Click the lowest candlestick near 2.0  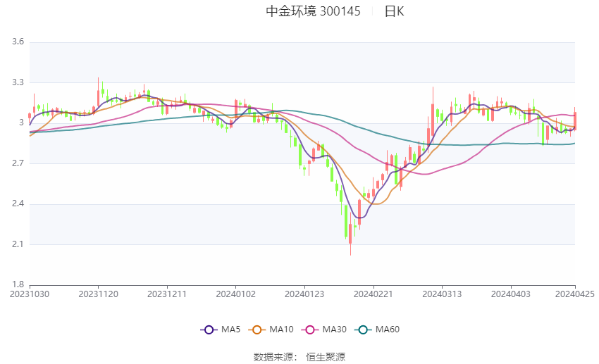tap(350, 234)
